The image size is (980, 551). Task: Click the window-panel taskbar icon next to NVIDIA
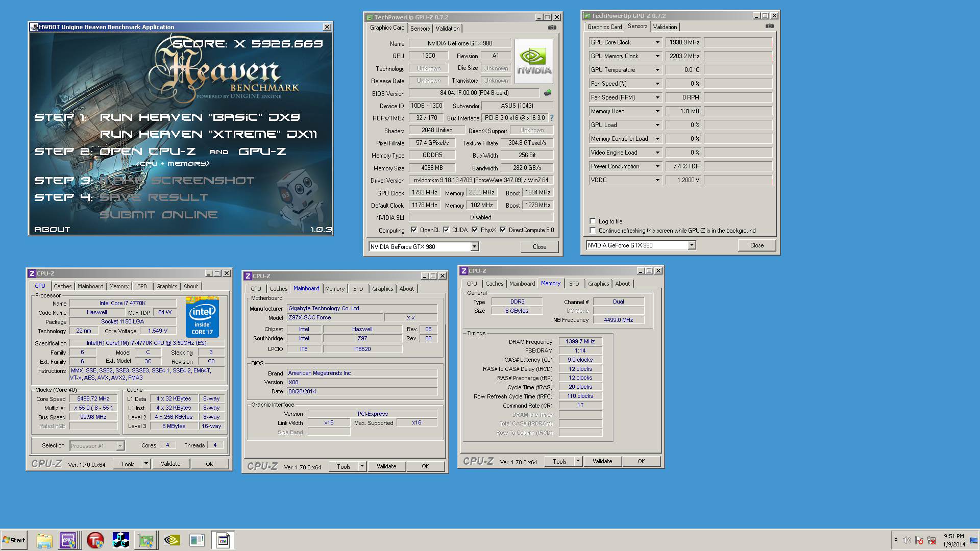[x=197, y=540]
